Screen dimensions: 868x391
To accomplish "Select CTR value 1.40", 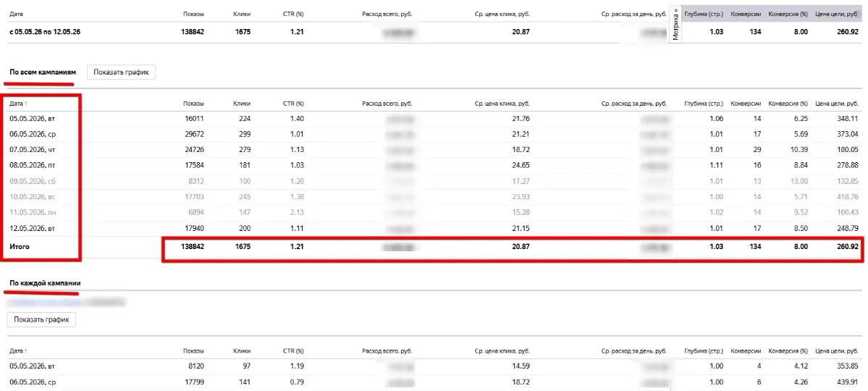I will [x=296, y=119].
